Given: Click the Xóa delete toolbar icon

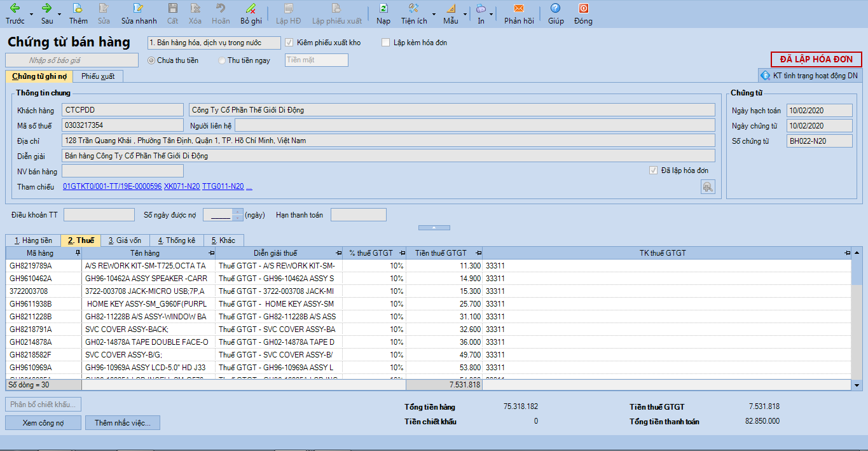Looking at the screenshot, I should (x=195, y=13).
